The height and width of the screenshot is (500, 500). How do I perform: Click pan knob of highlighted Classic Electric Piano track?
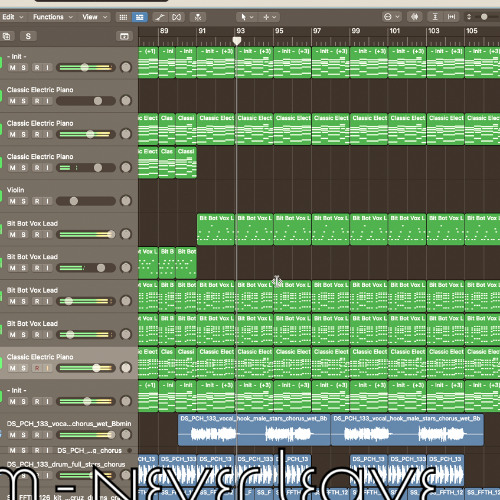[126, 368]
